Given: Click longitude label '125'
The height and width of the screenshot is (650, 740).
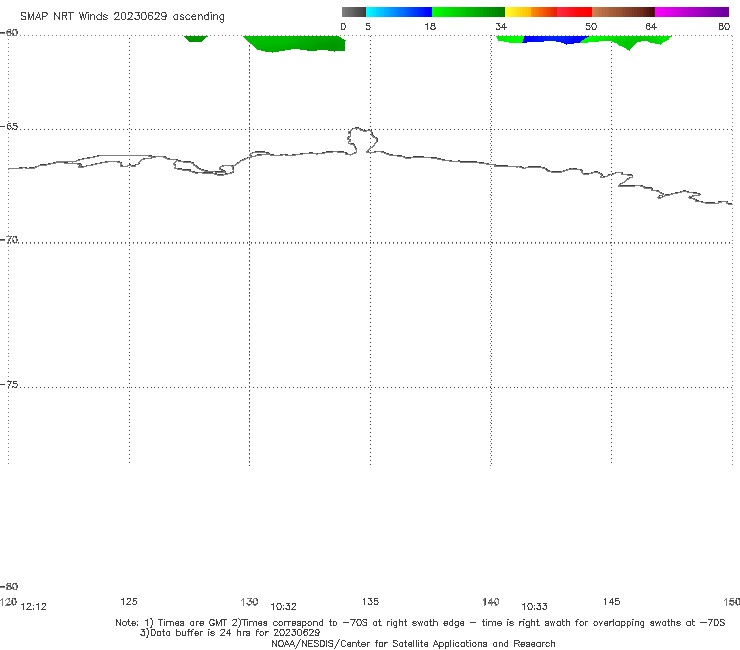Looking at the screenshot, I should tap(129, 601).
